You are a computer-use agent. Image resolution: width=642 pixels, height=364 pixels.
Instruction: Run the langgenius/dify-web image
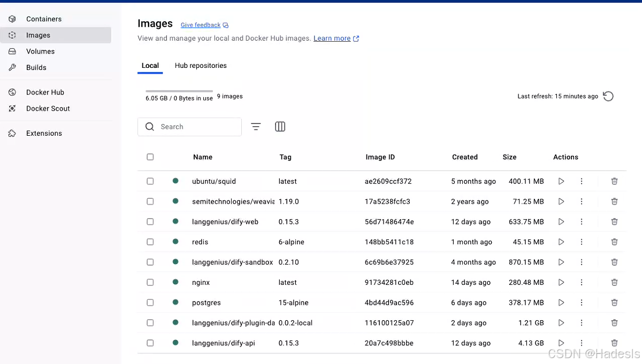(561, 222)
